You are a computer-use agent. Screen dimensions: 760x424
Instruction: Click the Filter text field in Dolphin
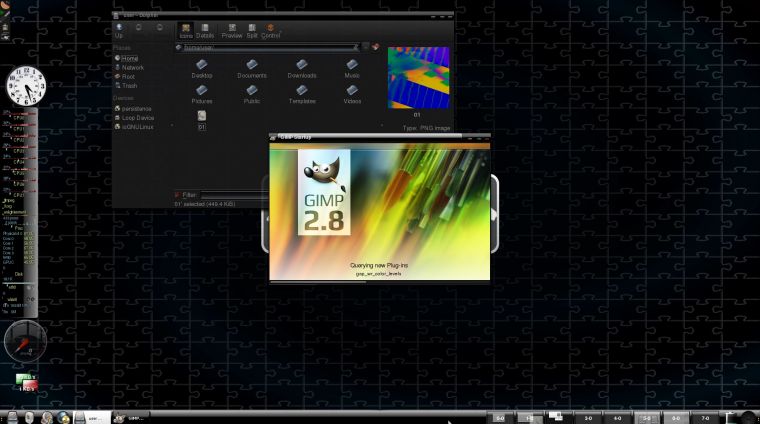tap(235, 195)
